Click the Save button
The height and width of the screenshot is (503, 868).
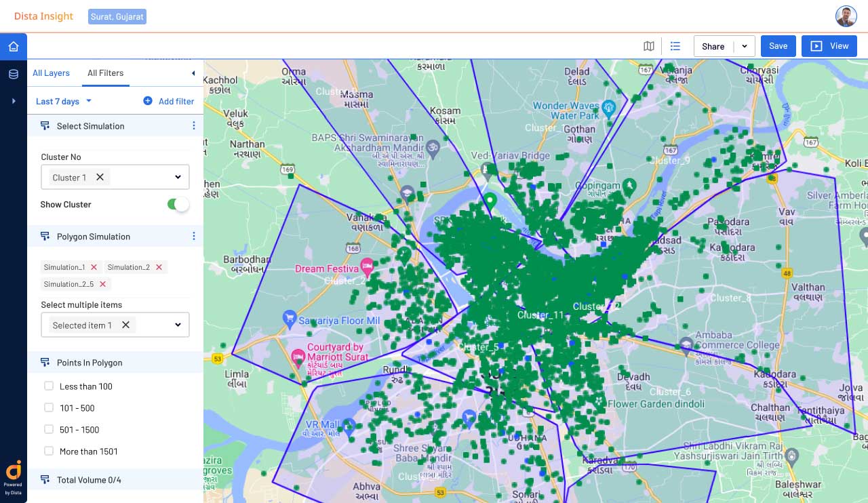[778, 46]
